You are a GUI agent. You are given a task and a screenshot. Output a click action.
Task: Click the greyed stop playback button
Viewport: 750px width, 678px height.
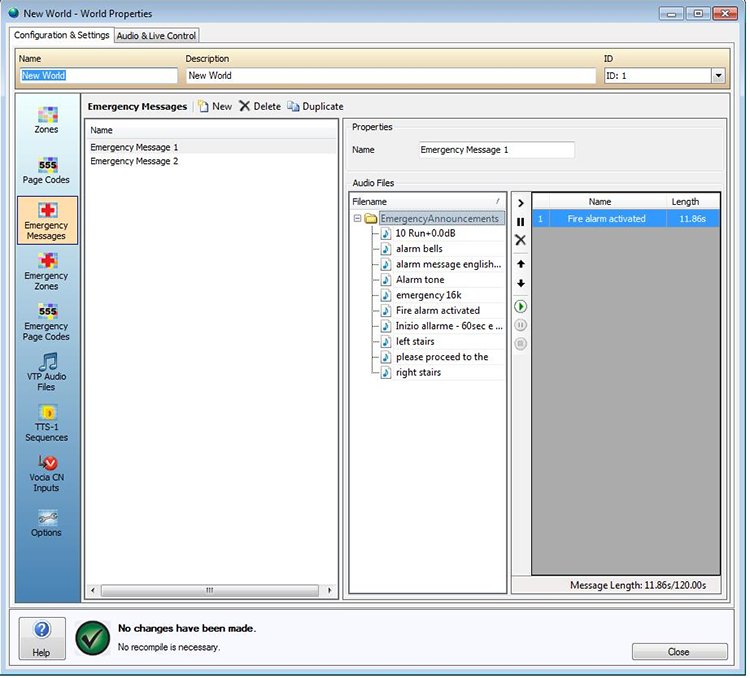[520, 344]
